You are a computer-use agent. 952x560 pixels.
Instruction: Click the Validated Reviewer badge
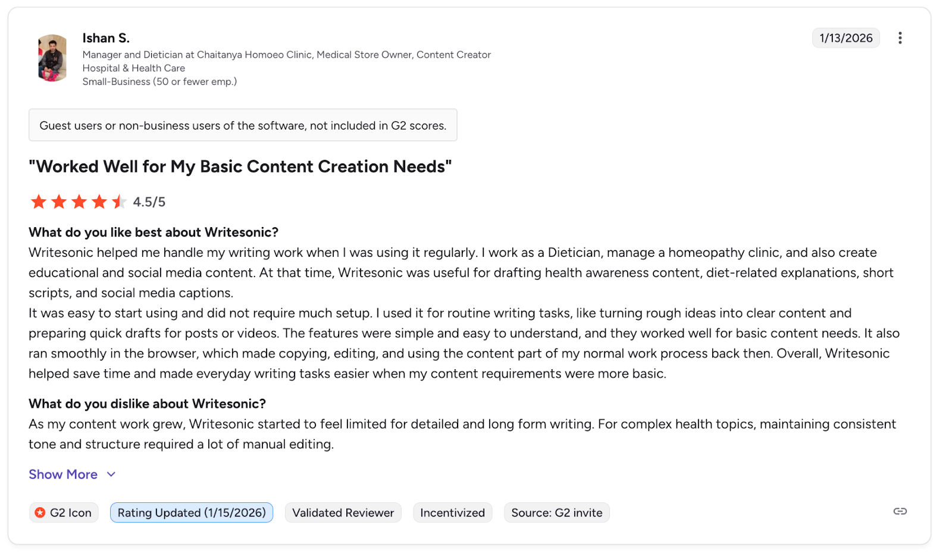coord(343,512)
